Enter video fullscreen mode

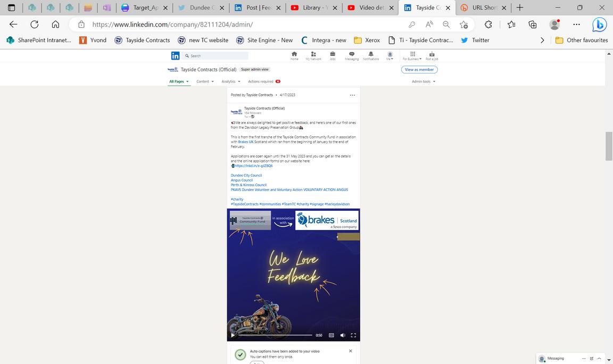click(x=353, y=335)
